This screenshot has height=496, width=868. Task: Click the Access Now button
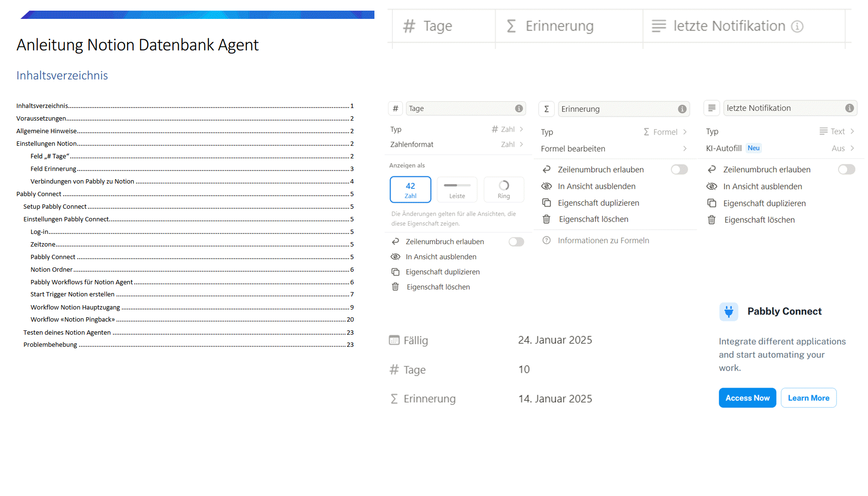click(747, 398)
